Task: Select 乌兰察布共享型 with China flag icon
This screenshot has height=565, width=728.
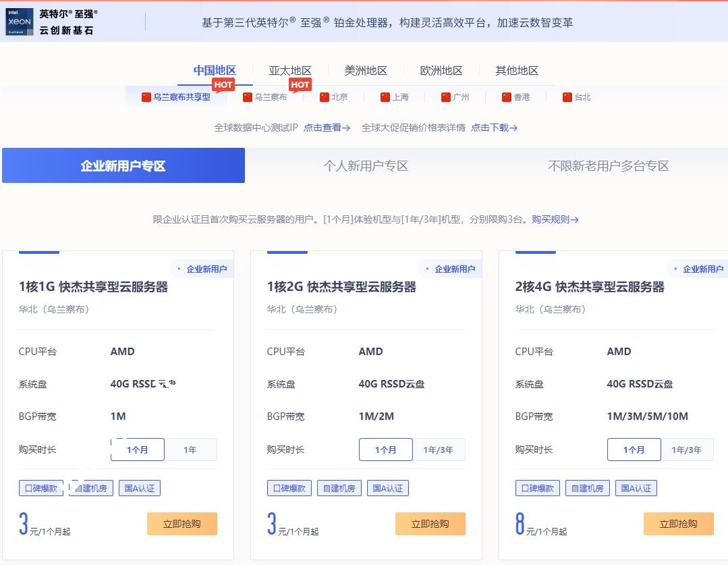Action: (x=176, y=97)
